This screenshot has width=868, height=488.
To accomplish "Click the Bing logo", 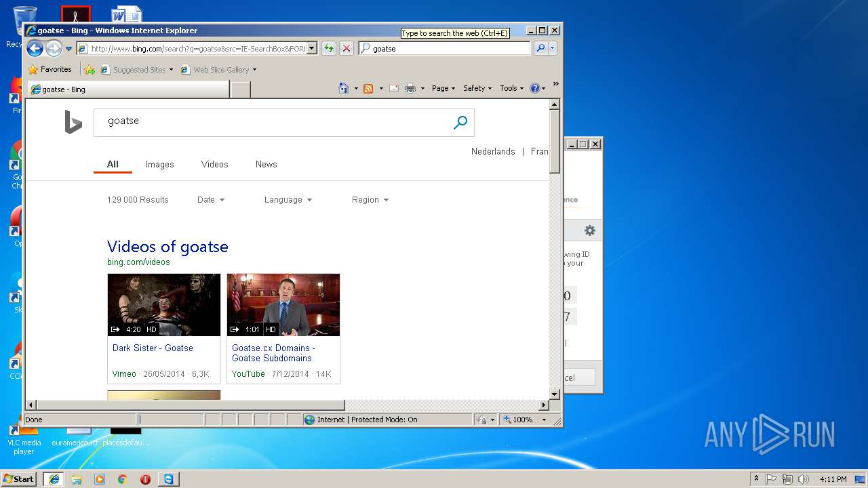I will [73, 122].
